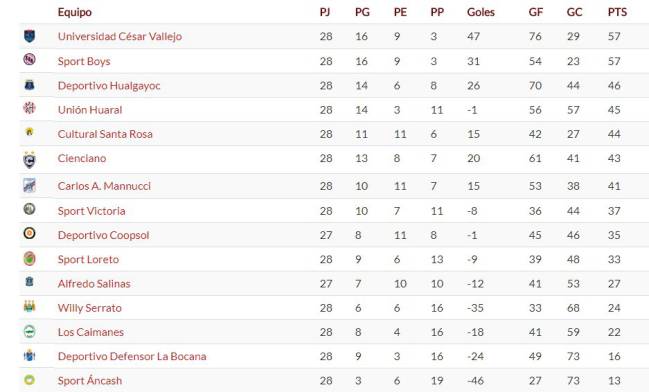This screenshot has height=392, width=649.
Task: Click the Deportivo Hualgayoc crest icon
Action: pyautogui.click(x=29, y=85)
